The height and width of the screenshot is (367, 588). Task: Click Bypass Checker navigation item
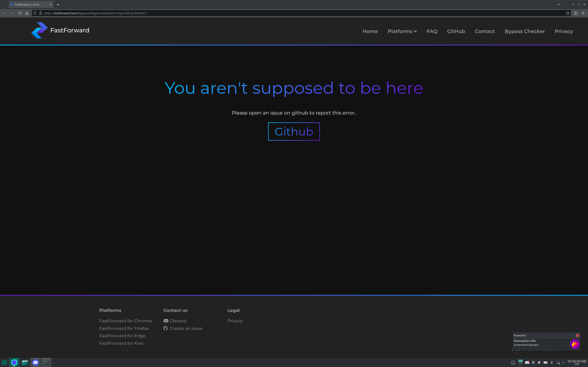coord(525,31)
